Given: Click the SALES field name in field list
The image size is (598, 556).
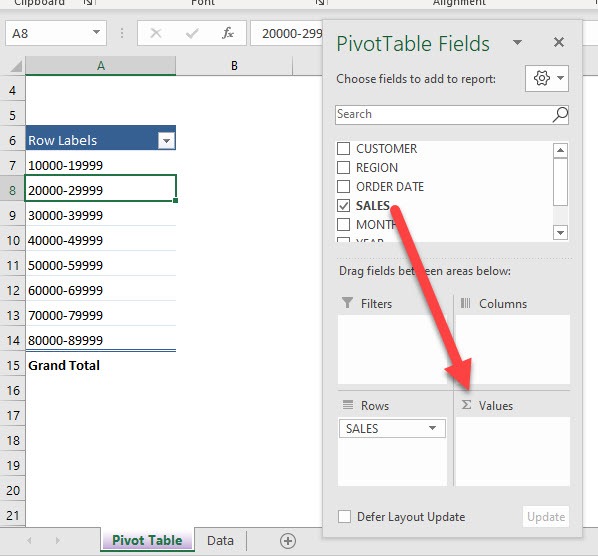Looking at the screenshot, I should [373, 206].
